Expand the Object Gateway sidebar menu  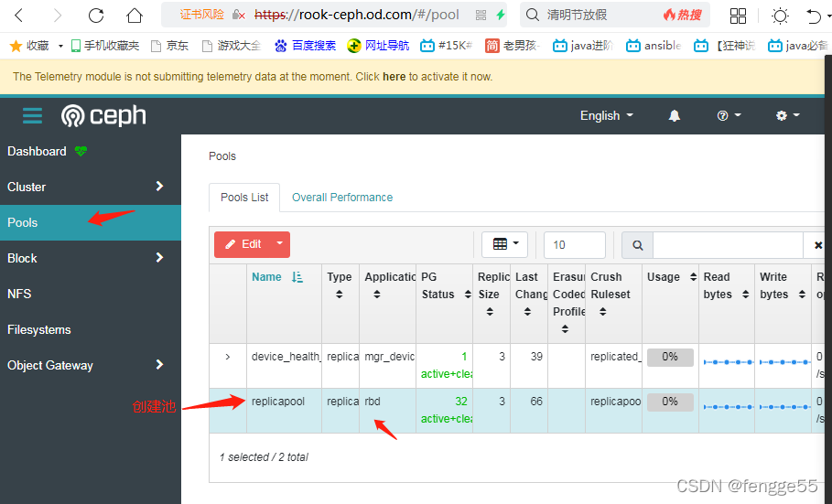(x=91, y=365)
